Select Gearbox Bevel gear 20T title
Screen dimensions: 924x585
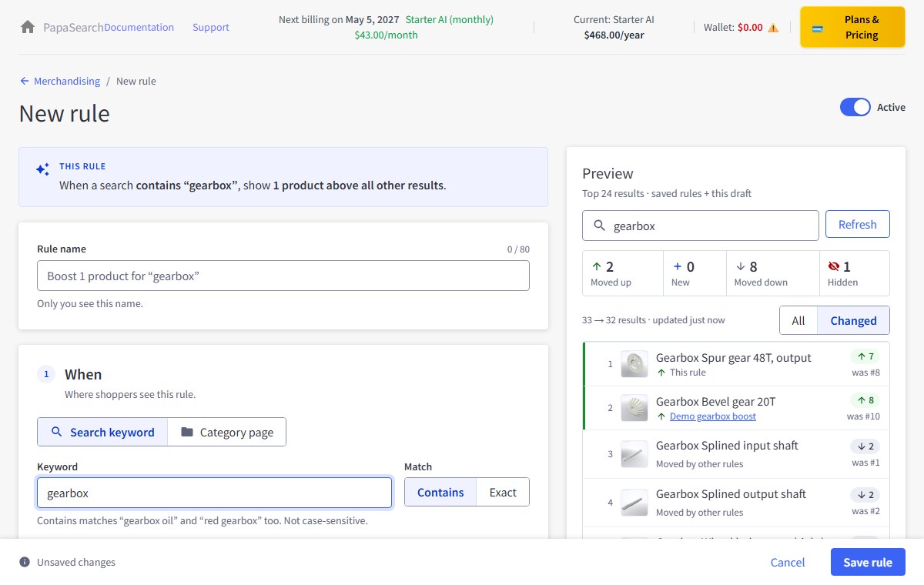716,401
